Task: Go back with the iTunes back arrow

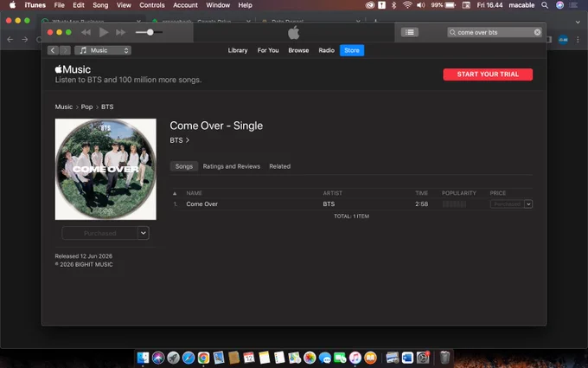Action: [x=53, y=50]
